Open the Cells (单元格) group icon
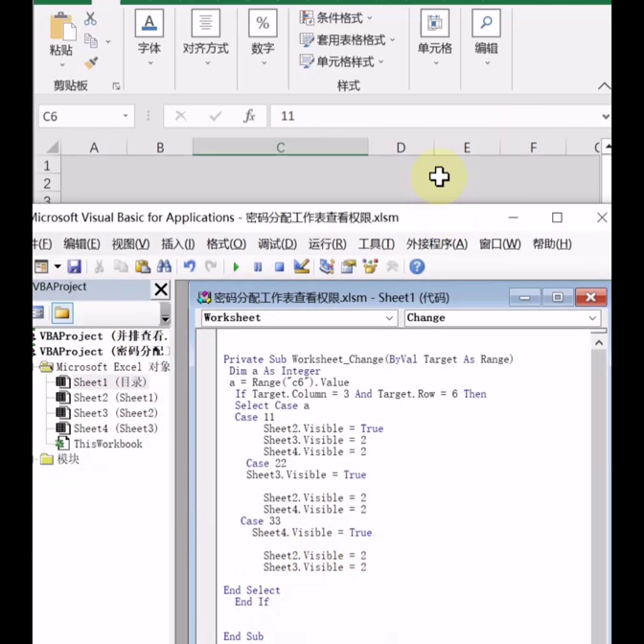The height and width of the screenshot is (644, 644). click(x=435, y=23)
